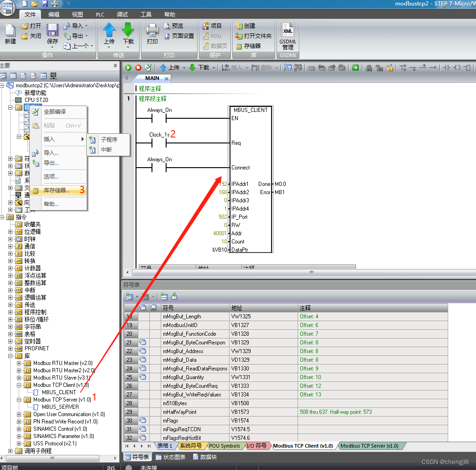The width and height of the screenshot is (476, 470).
Task: Click the Close file icon in ribbon
Action: [x=25, y=36]
